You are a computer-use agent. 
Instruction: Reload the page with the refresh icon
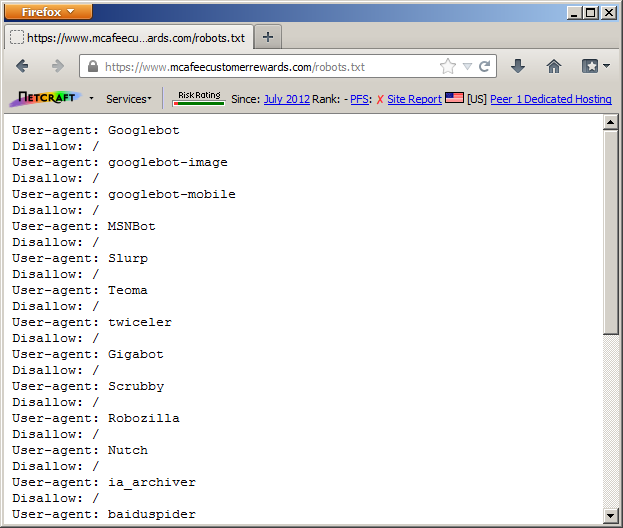[x=484, y=66]
